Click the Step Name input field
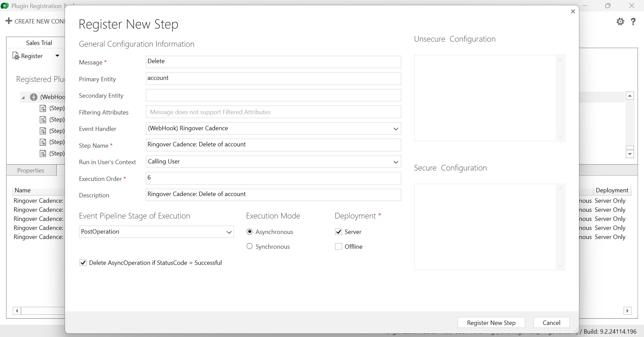Viewport: 644px width, 337px height. click(x=273, y=145)
